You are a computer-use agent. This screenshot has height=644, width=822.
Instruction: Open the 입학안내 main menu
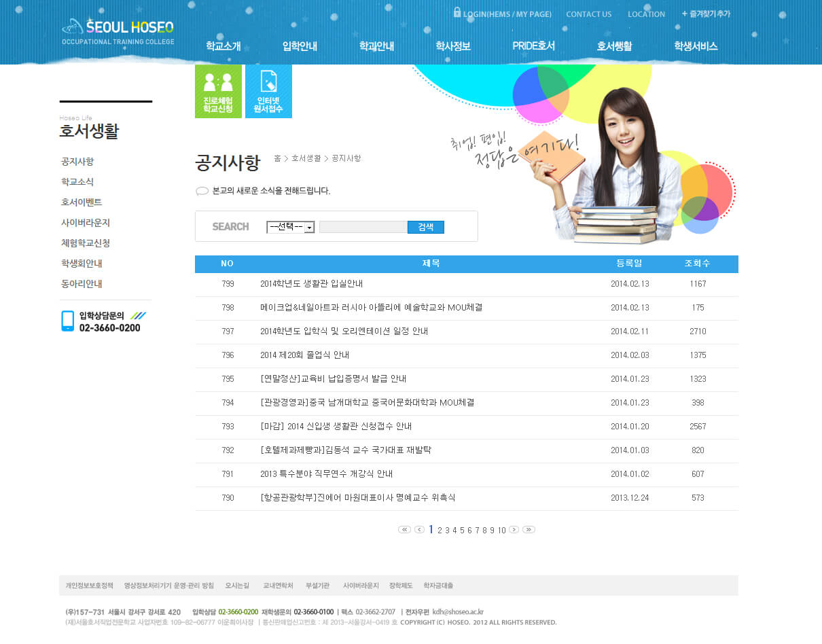pos(300,46)
